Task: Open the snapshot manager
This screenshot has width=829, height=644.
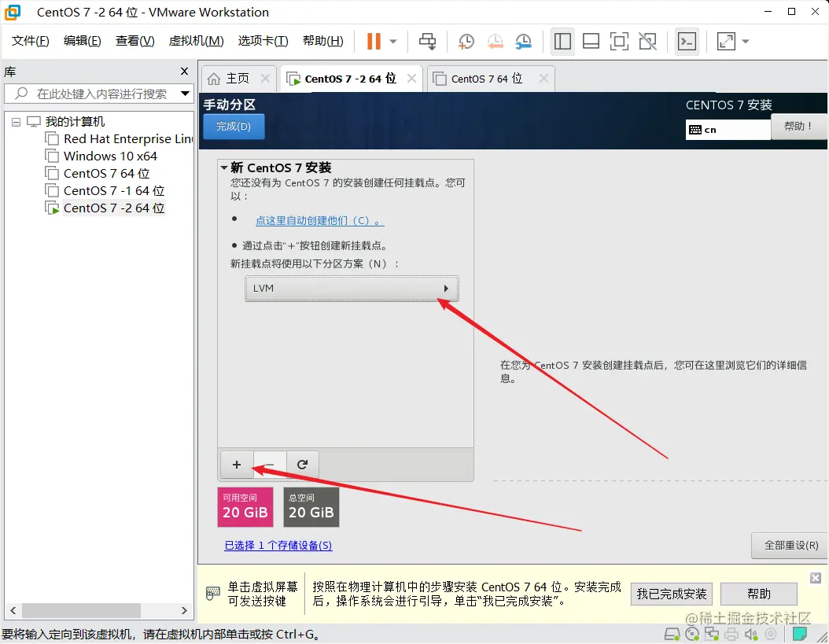Action: 523,41
